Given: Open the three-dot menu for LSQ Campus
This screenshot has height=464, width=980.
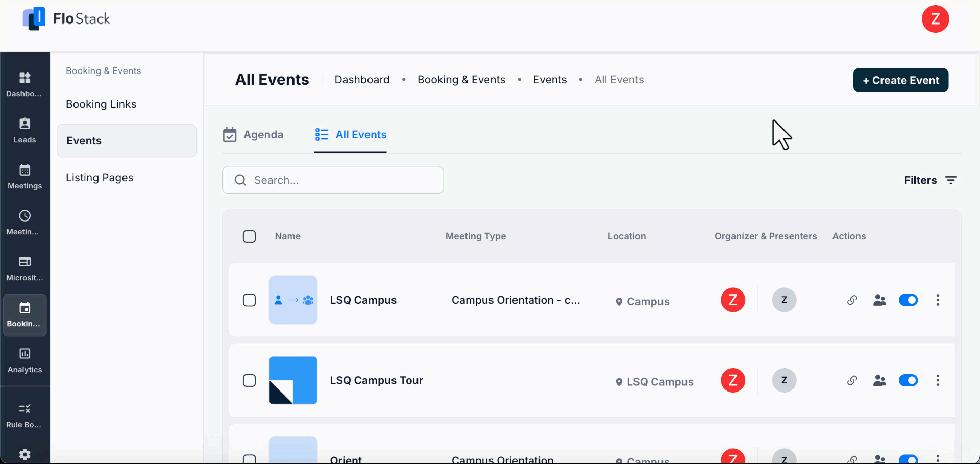Looking at the screenshot, I should [x=938, y=300].
